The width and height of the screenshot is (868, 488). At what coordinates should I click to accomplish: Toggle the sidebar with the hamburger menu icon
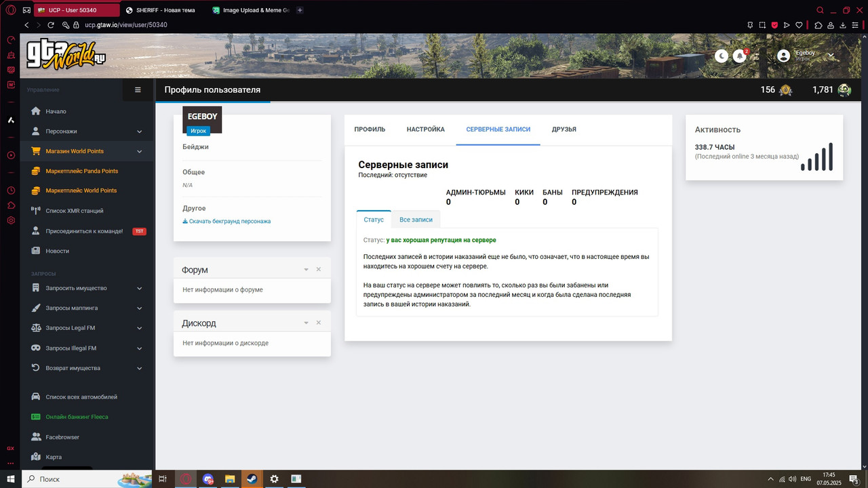coord(138,89)
